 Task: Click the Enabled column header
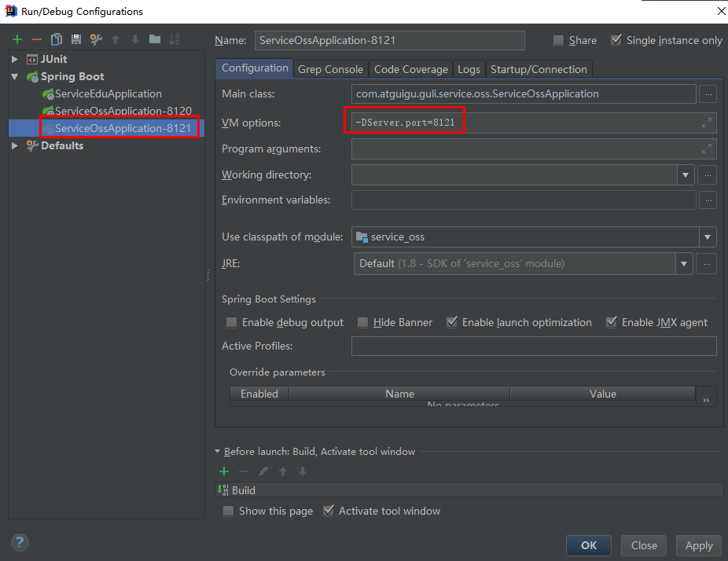coord(259,394)
